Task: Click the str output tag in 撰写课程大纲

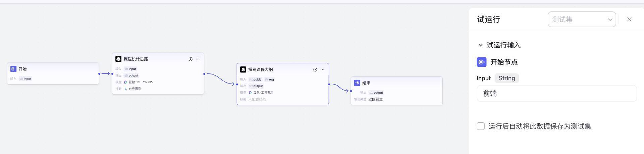Action: point(256,86)
